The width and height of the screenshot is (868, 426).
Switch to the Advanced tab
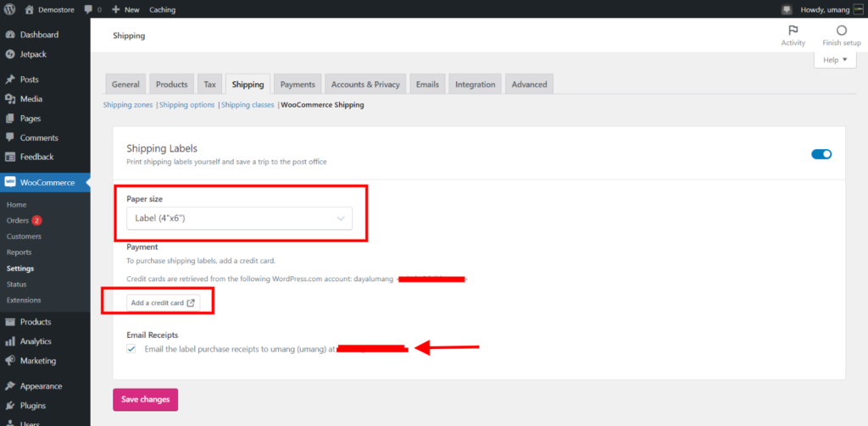click(x=529, y=84)
